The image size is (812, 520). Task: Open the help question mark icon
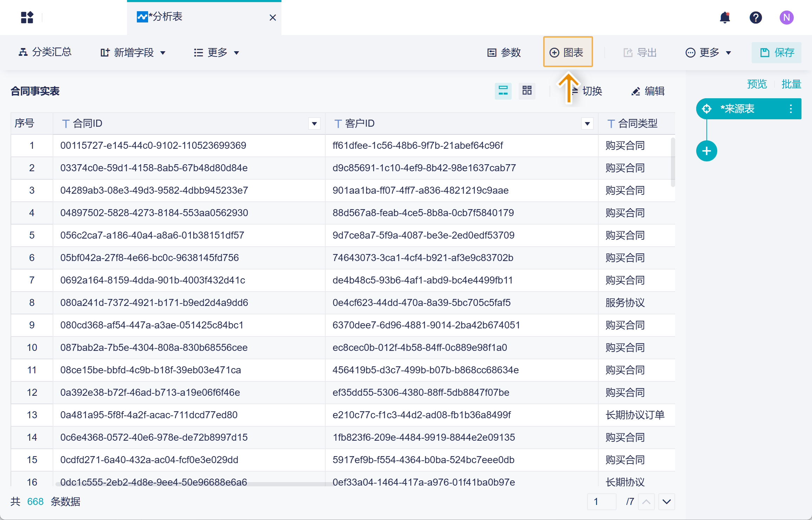coord(756,17)
